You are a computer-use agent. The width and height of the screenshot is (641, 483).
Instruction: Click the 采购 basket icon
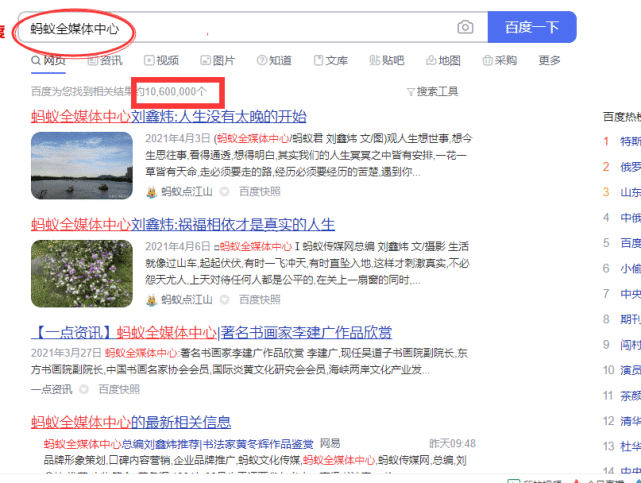(x=487, y=60)
